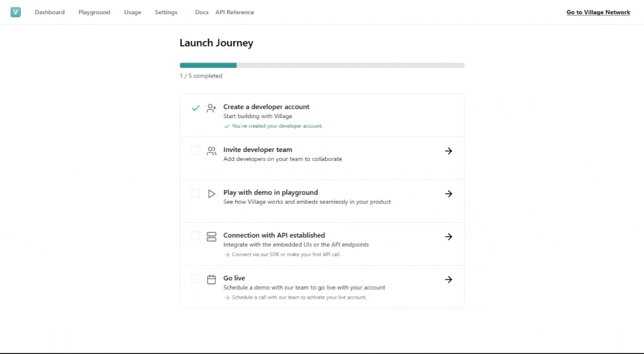Click the calendar icon next to Go live
Image resolution: width=644 pixels, height=354 pixels.
(211, 280)
